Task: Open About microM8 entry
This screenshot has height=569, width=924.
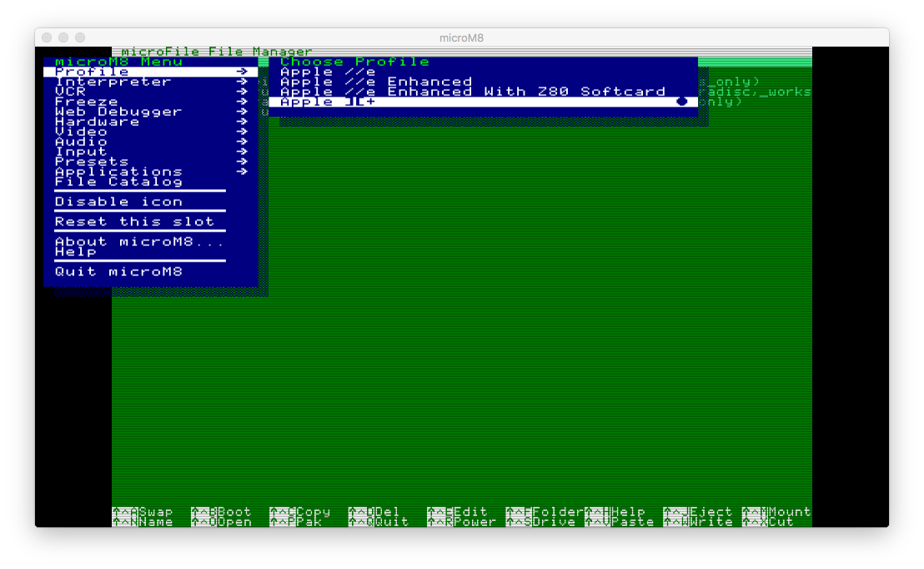Action: (x=139, y=242)
